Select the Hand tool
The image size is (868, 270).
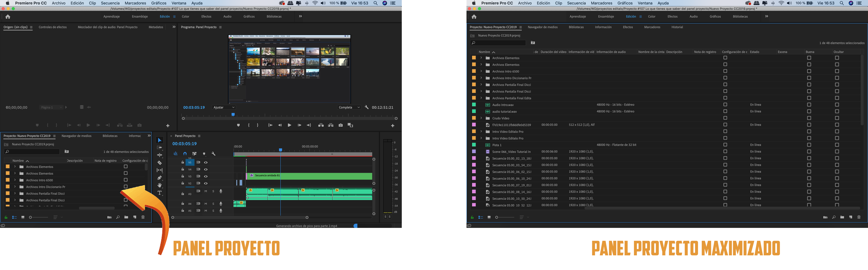click(x=160, y=185)
